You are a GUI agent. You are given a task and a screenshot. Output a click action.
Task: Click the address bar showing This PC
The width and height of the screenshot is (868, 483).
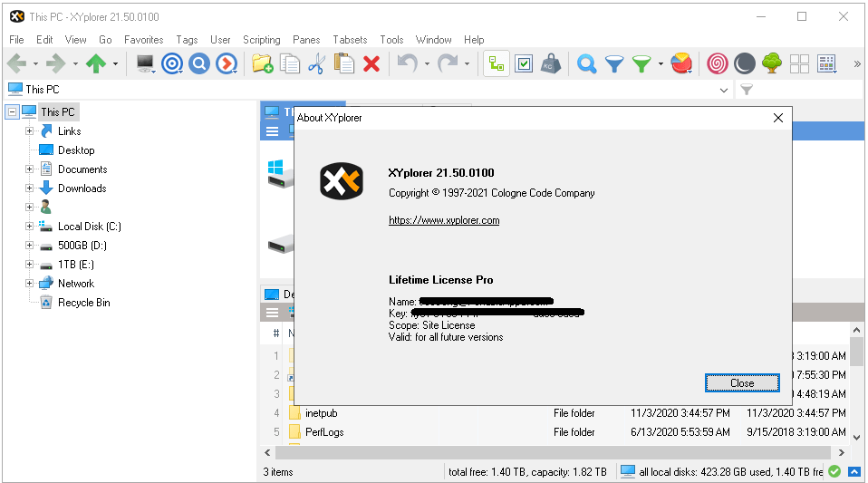tap(370, 89)
